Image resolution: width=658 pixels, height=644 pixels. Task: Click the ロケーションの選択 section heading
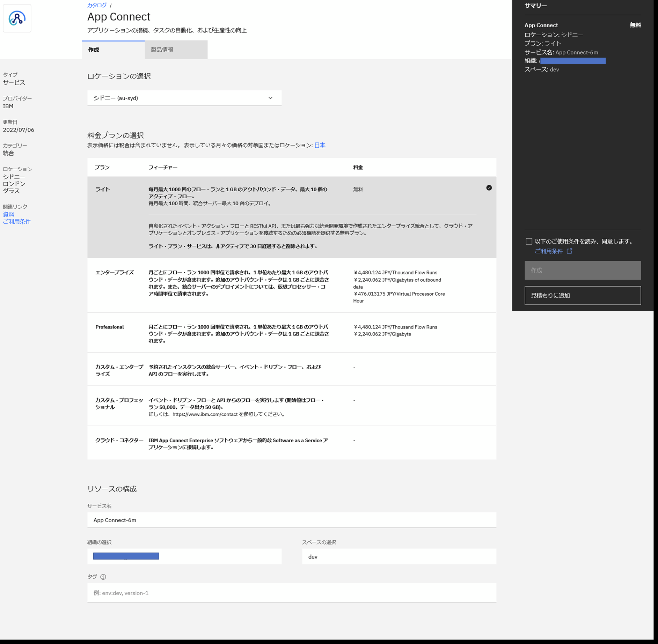pyautogui.click(x=119, y=76)
